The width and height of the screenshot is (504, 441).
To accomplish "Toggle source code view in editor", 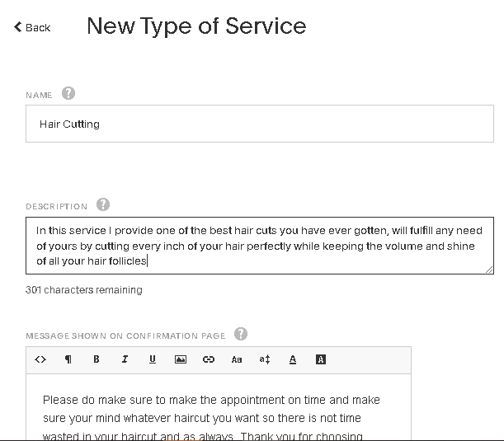I will coord(40,359).
